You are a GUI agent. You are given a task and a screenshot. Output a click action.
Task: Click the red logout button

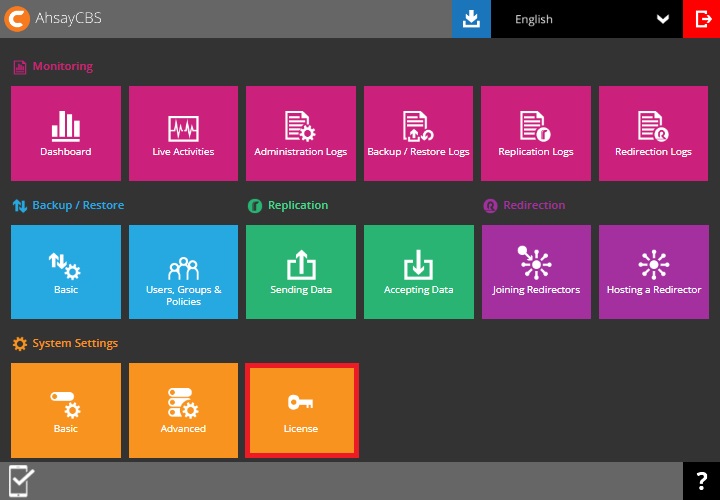pyautogui.click(x=701, y=19)
